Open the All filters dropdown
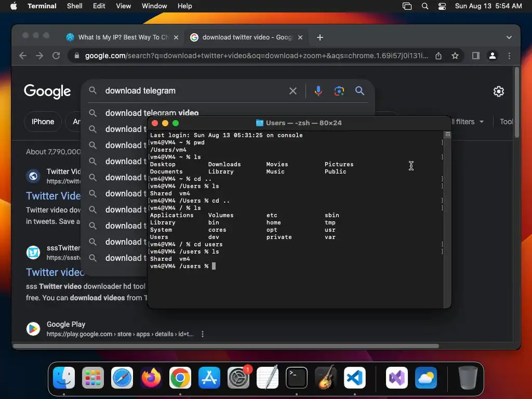532x399 pixels. coord(467,122)
